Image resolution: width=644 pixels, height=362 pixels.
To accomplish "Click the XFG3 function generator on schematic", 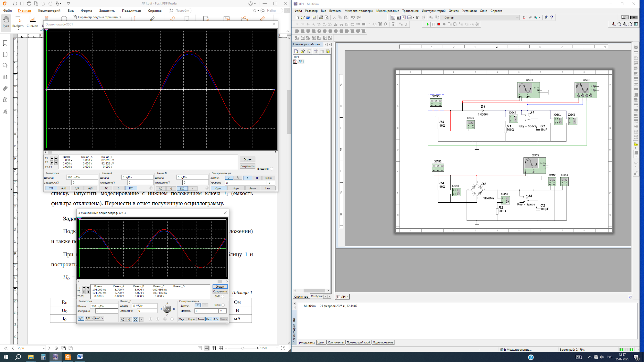I will (x=436, y=102).
